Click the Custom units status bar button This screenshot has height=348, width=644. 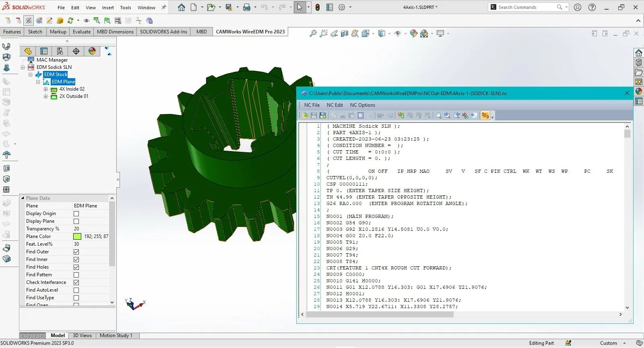[x=608, y=343]
